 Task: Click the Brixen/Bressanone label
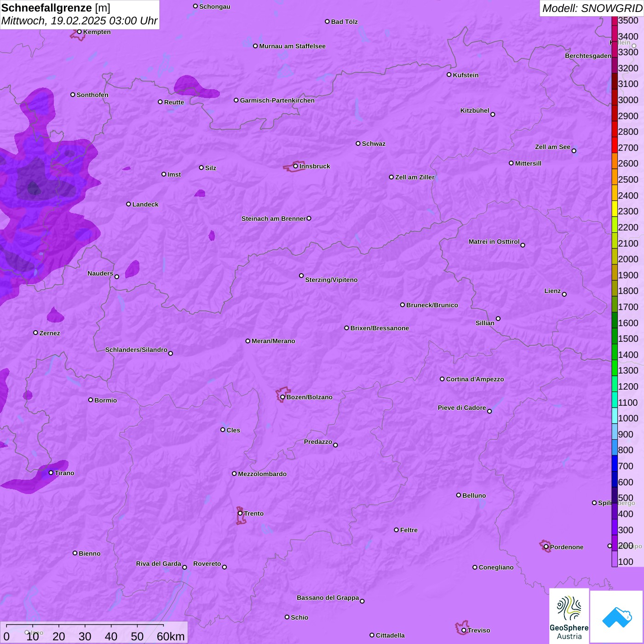coord(379,328)
